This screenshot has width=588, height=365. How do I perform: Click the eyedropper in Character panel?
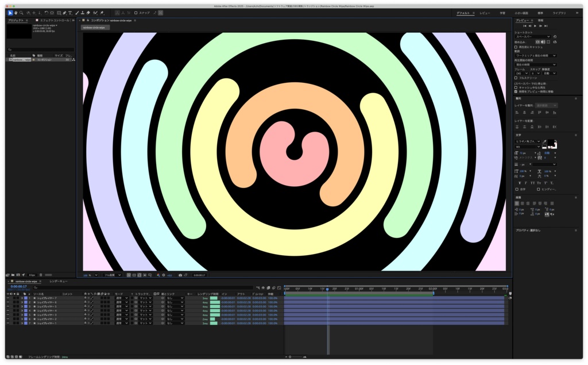(544, 141)
